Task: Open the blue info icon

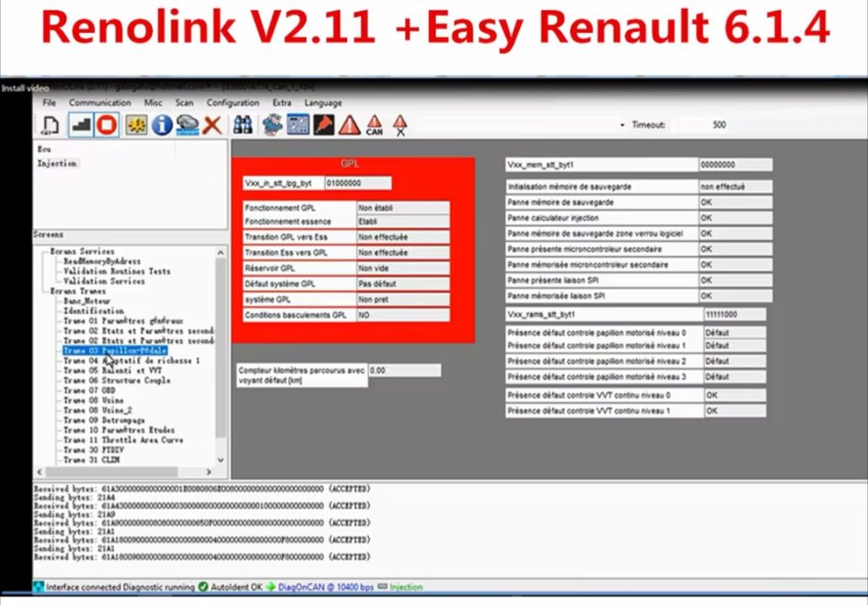Action: 162,125
